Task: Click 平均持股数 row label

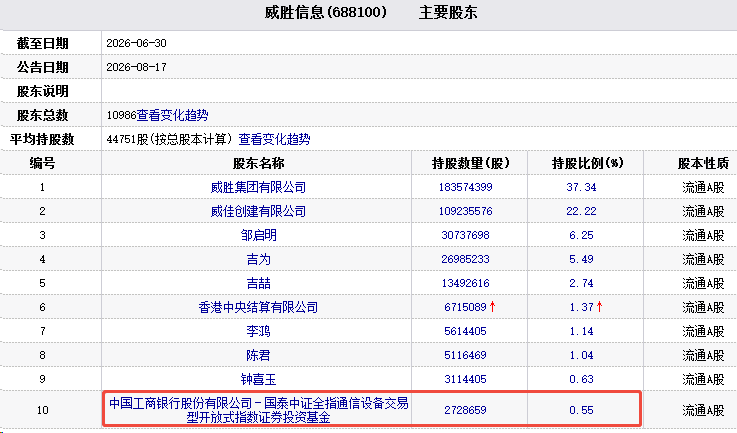Action: coord(42,139)
